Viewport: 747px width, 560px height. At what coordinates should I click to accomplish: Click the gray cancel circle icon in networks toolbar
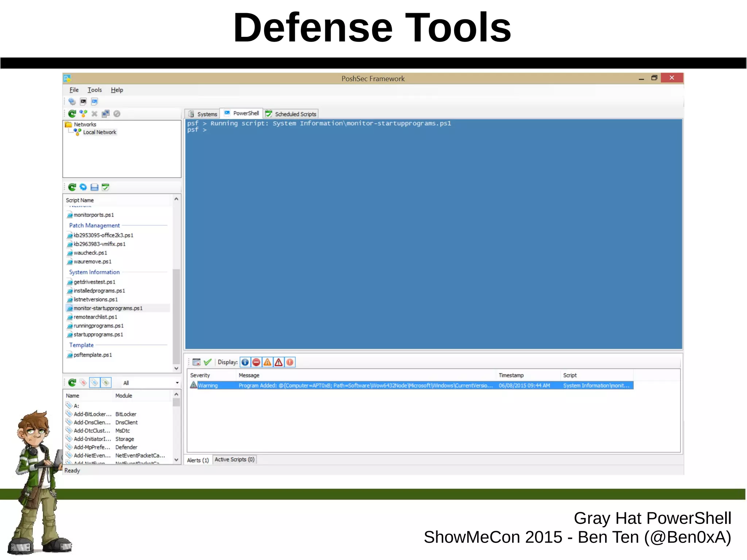click(117, 114)
